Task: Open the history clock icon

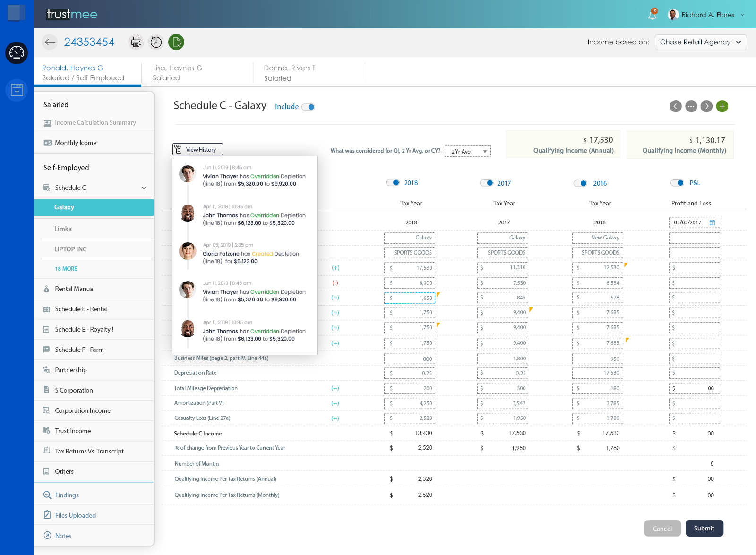Action: click(156, 42)
